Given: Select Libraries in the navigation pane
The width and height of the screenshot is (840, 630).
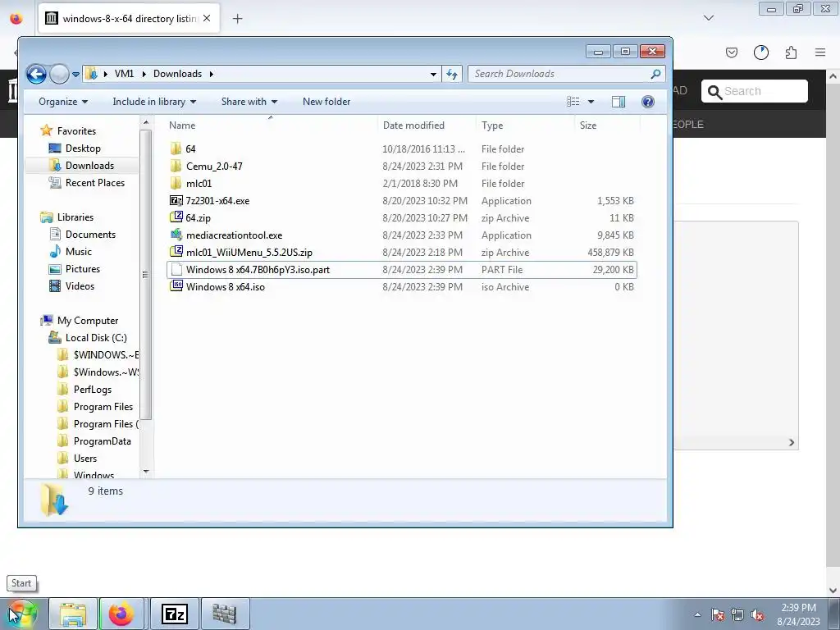Looking at the screenshot, I should 75,217.
